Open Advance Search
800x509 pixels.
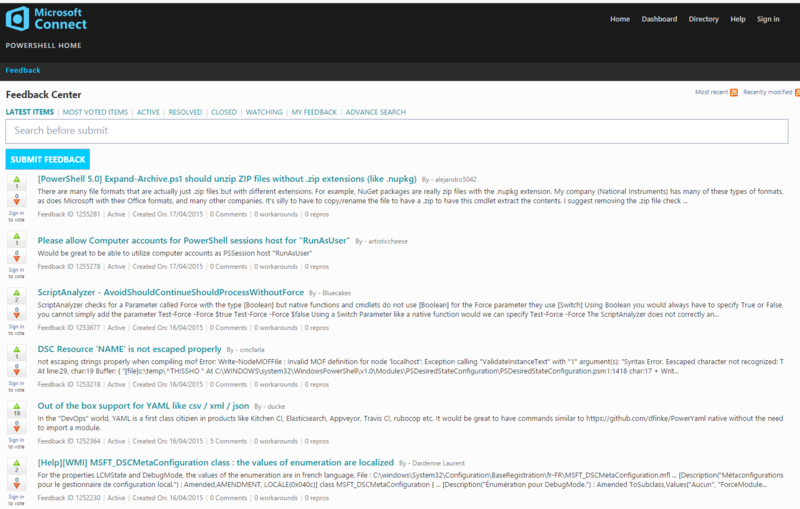click(376, 112)
